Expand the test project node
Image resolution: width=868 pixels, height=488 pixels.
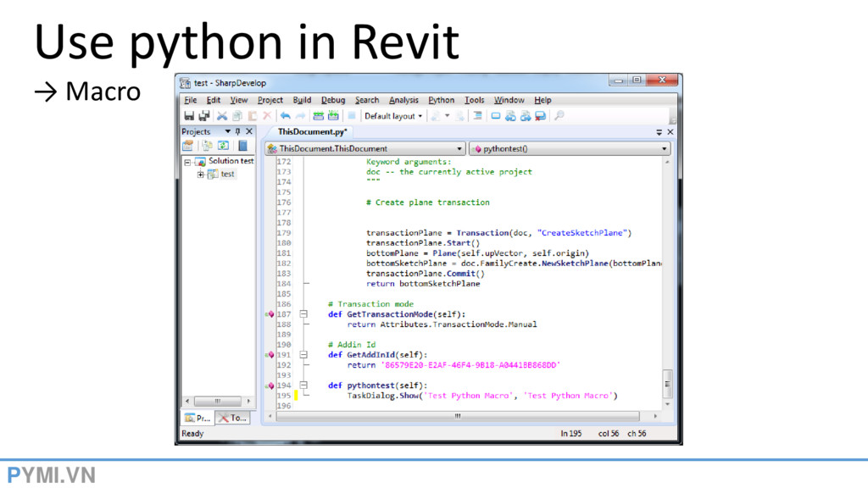click(200, 175)
